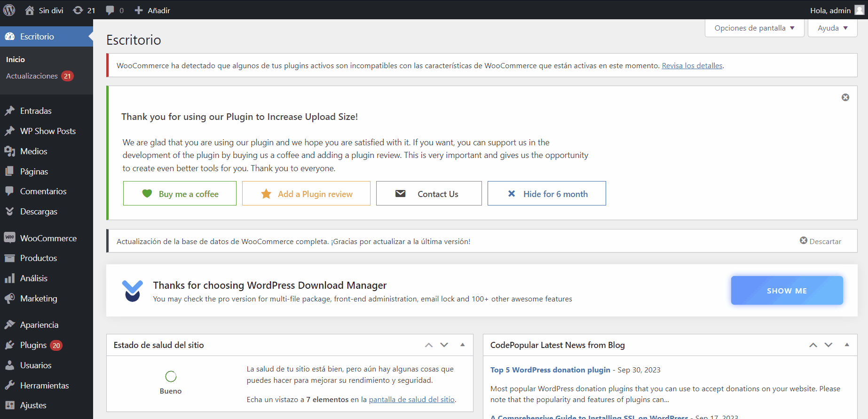Collapse the Estado de salud del sitio panel

tap(462, 345)
